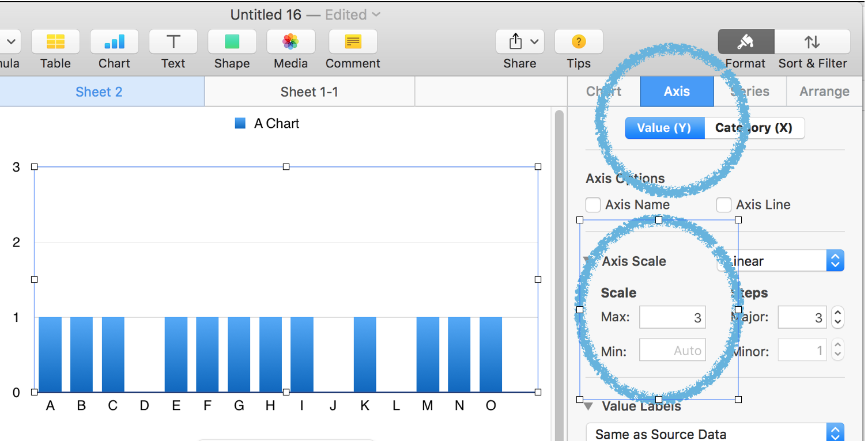Open the Arrange inspector tab
The image size is (868, 441).
click(824, 92)
